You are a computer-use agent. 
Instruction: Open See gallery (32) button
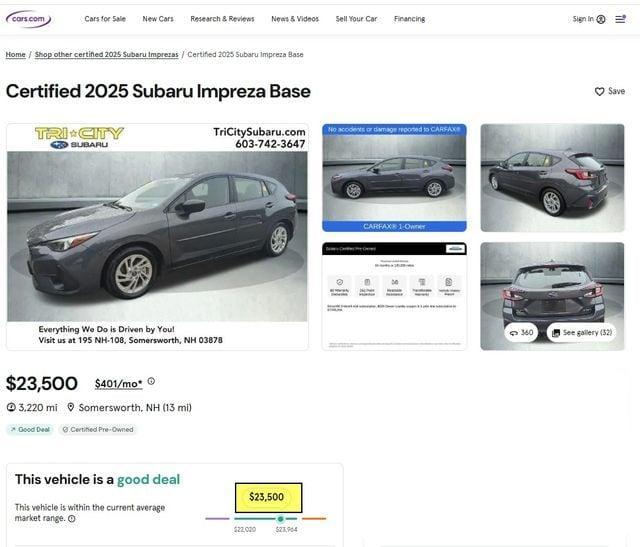(x=582, y=332)
